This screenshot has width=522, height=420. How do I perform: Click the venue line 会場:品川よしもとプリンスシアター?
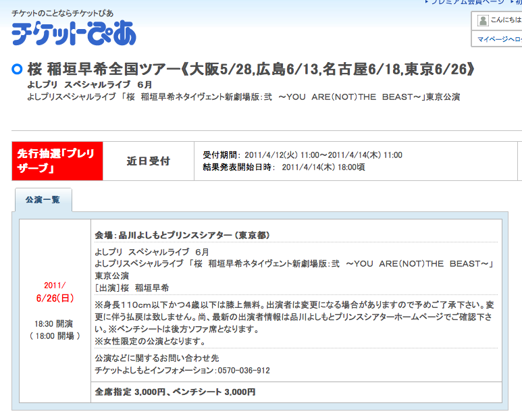point(182,235)
